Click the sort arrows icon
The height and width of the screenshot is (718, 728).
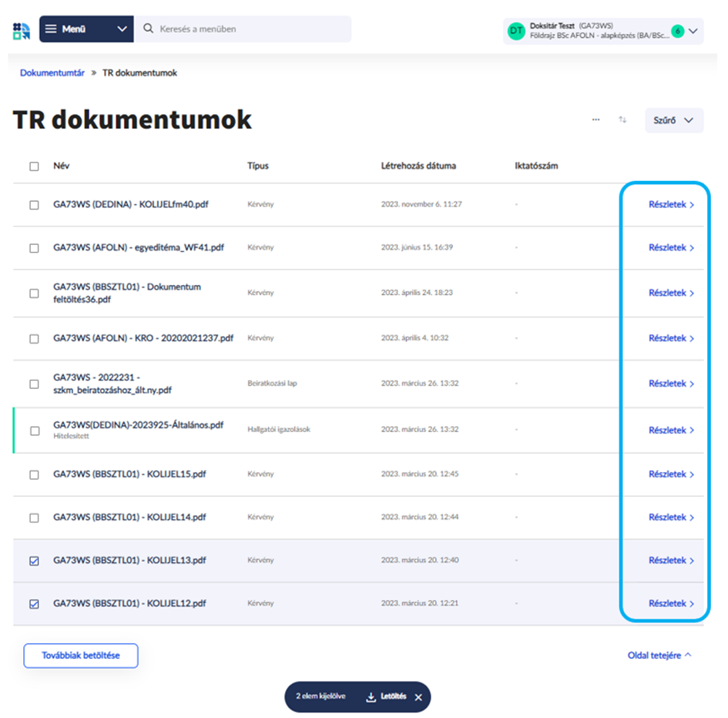click(622, 120)
